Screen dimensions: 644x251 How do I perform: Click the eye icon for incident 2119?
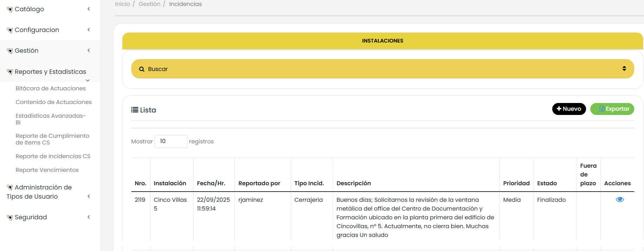(619, 200)
